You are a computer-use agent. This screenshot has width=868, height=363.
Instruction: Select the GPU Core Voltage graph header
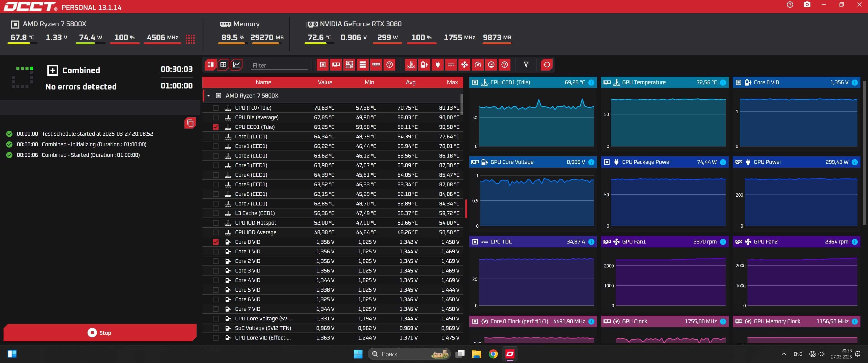click(533, 162)
